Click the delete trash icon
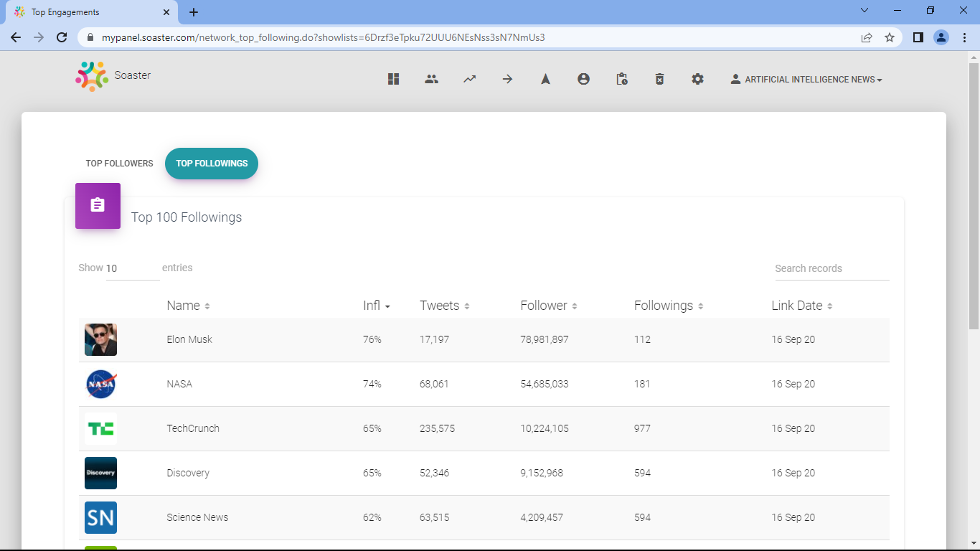Image resolution: width=980 pixels, height=551 pixels. point(659,80)
